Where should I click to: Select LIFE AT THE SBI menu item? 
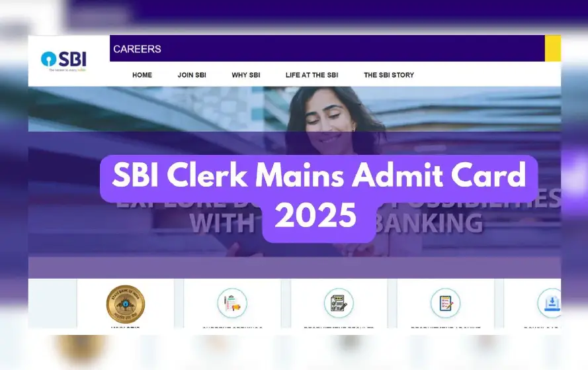click(312, 75)
